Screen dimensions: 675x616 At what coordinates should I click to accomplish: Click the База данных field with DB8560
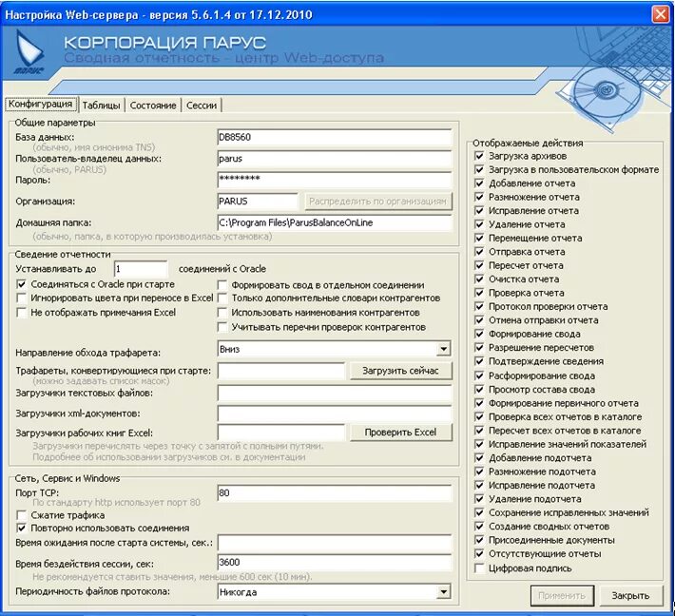pyautogui.click(x=335, y=137)
